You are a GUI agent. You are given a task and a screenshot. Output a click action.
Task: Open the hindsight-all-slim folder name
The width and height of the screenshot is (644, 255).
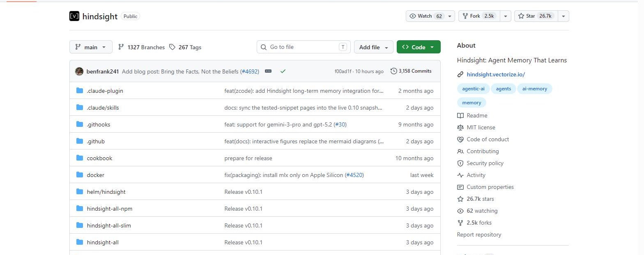click(x=109, y=225)
